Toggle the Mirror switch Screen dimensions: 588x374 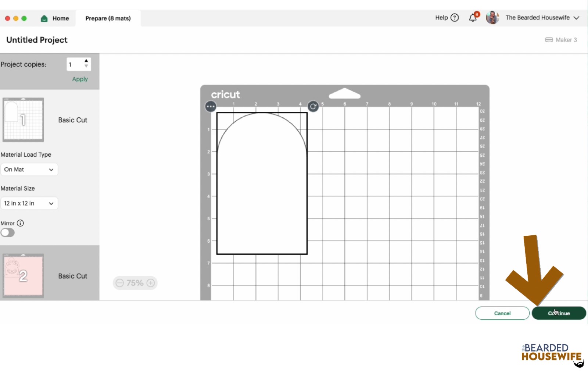coord(8,233)
